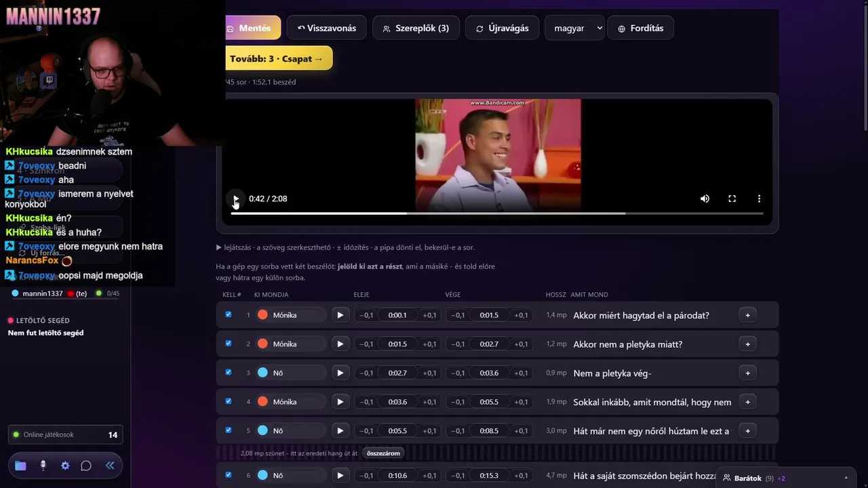868x488 pixels.
Task: Play line 5 'Hát már nem egy nőről'
Action: click(340, 430)
